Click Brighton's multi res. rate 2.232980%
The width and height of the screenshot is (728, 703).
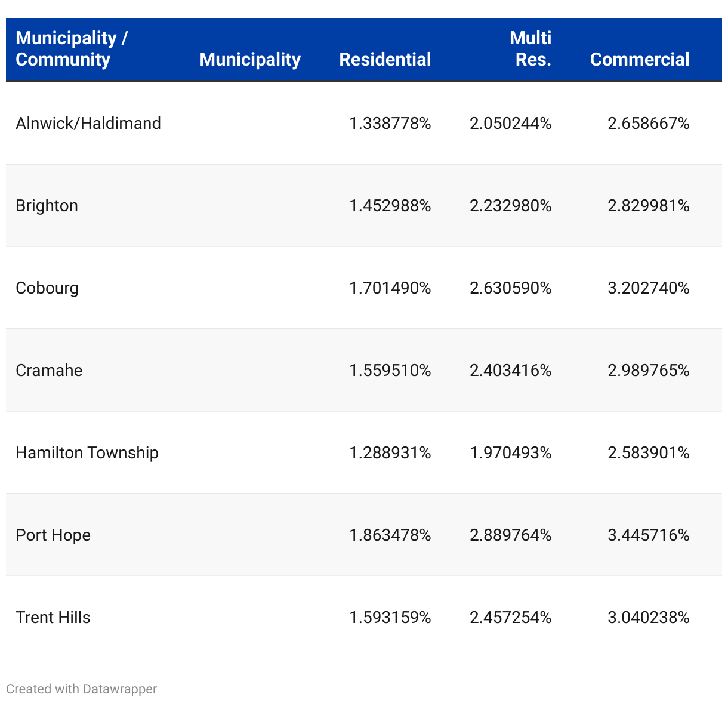(511, 206)
